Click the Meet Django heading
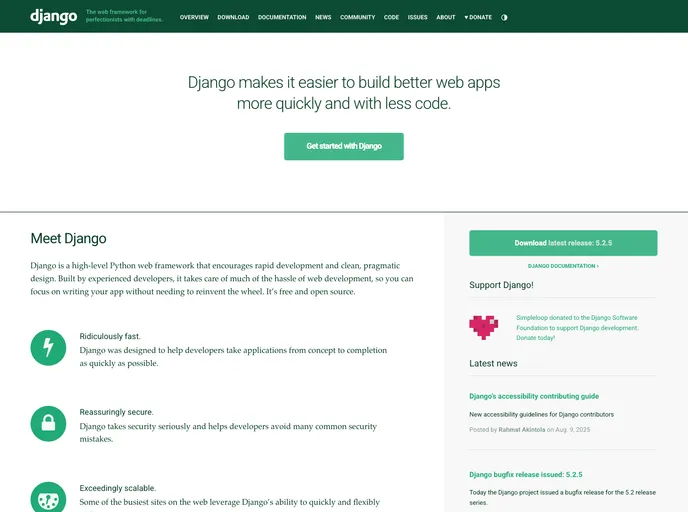This screenshot has width=688, height=512. (x=68, y=239)
